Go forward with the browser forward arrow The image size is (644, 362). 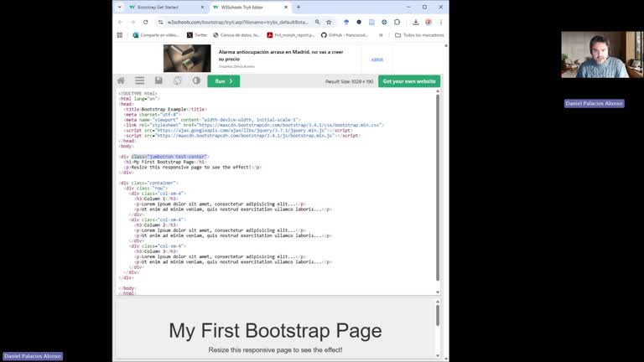[x=132, y=22]
